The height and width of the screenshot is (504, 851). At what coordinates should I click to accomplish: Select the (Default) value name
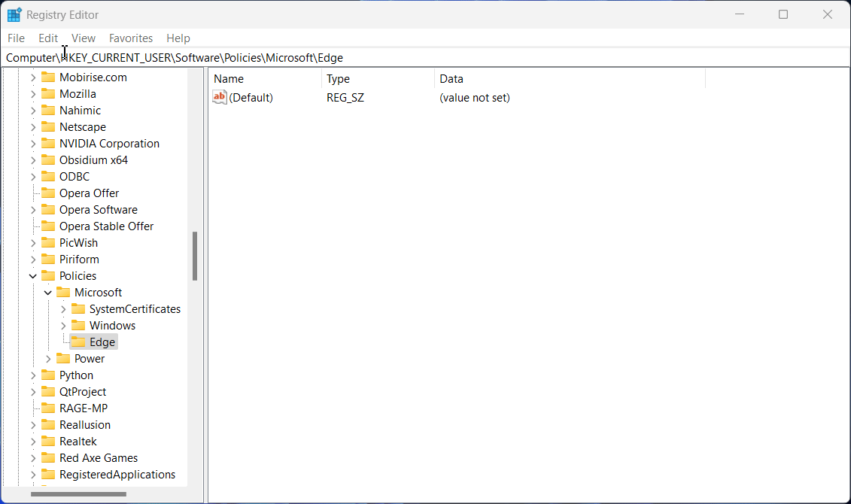point(251,98)
